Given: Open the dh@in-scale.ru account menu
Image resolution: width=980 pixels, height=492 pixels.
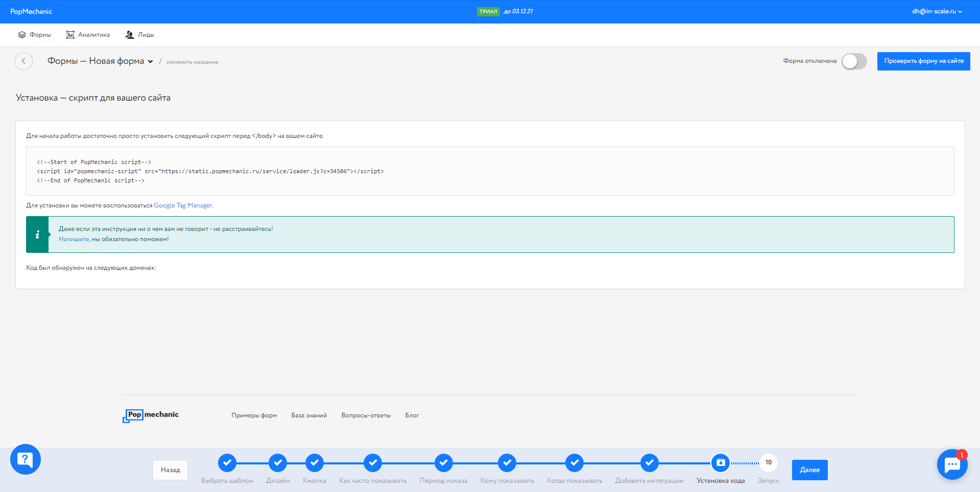Looking at the screenshot, I should [x=937, y=11].
